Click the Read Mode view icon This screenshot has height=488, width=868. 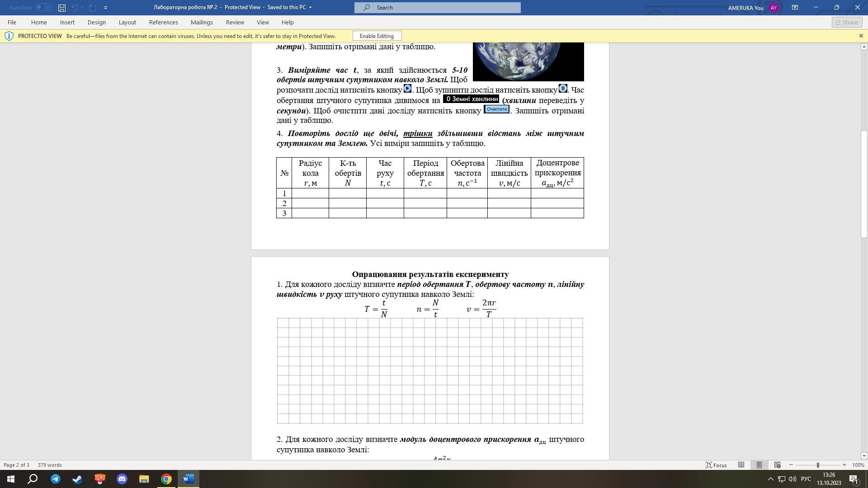pyautogui.click(x=741, y=465)
